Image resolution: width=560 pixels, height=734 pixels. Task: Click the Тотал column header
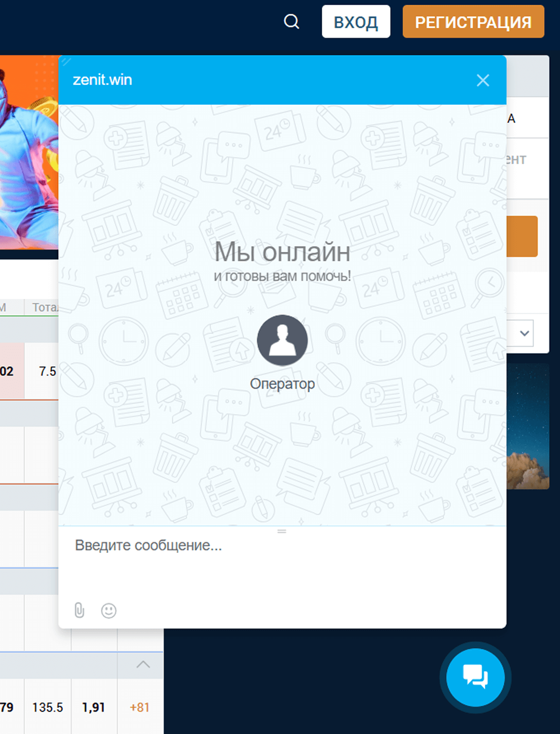[45, 306]
